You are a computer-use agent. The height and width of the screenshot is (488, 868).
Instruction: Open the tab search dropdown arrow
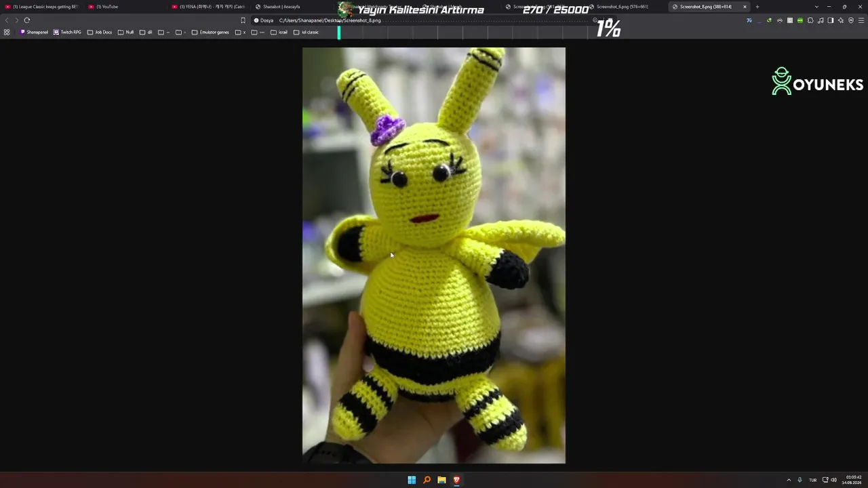[x=816, y=7]
